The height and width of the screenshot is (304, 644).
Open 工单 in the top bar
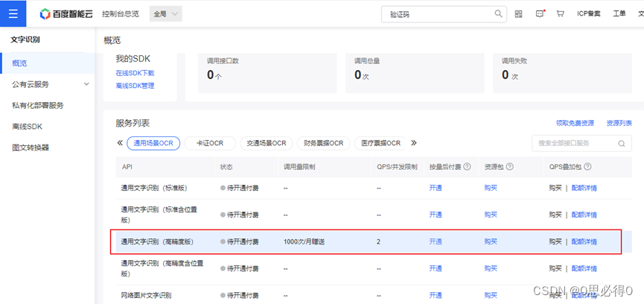pyautogui.click(x=619, y=13)
